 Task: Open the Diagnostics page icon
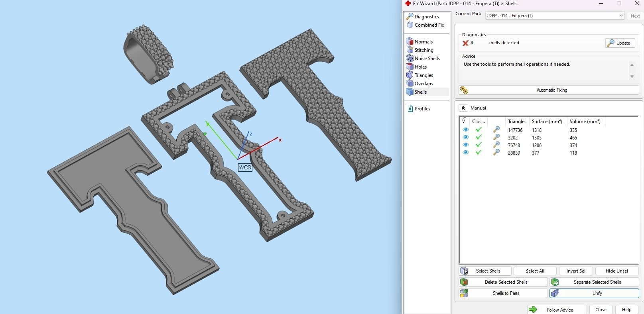coord(410,16)
